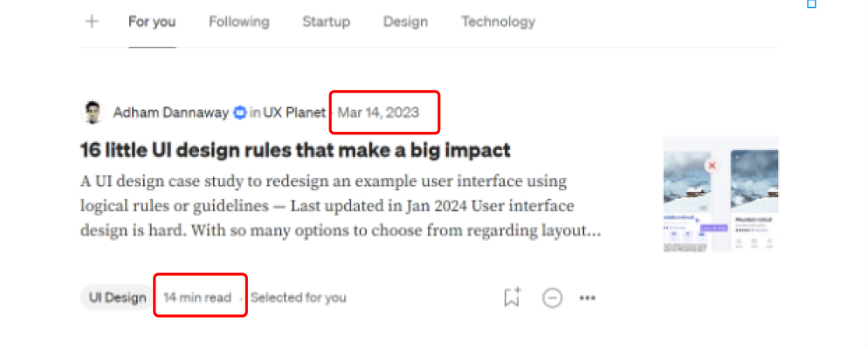This screenshot has width=868, height=349.
Task: Save the article with the bookmark icon
Action: 512,297
